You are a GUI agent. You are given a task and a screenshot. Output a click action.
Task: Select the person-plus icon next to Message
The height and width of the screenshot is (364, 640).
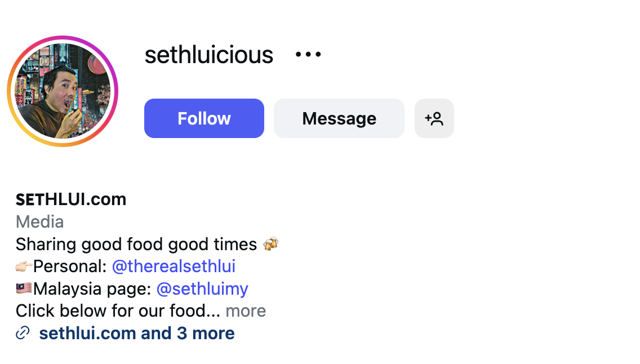434,118
